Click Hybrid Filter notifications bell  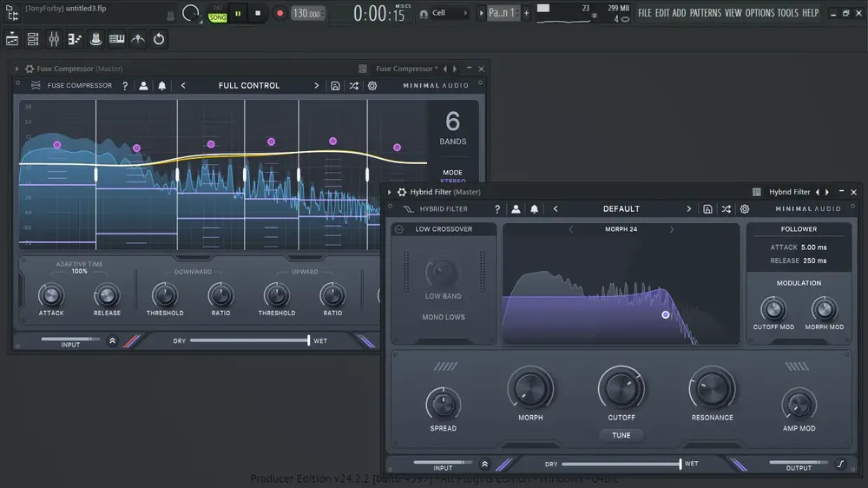(x=534, y=208)
